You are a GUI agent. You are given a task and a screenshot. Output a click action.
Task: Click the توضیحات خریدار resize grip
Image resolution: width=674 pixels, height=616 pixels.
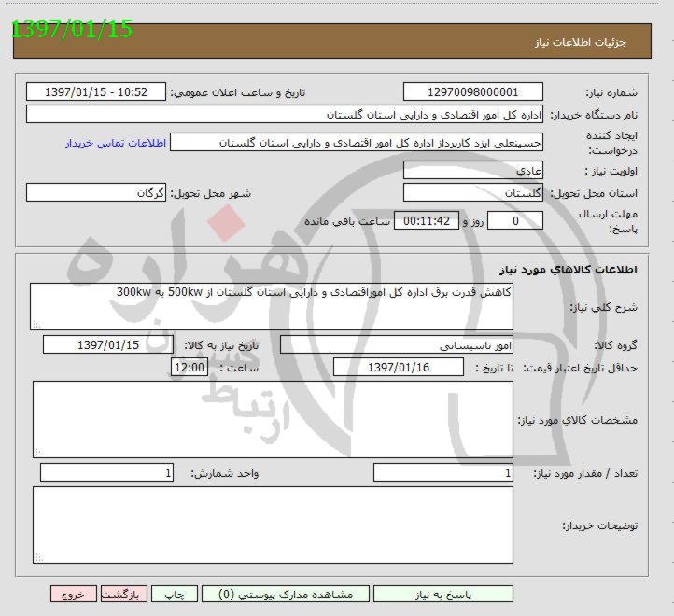coord(38,558)
